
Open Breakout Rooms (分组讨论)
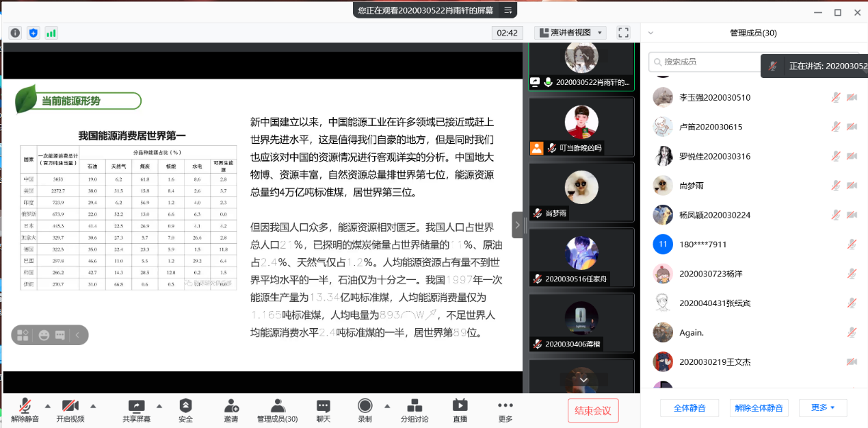[x=415, y=410]
